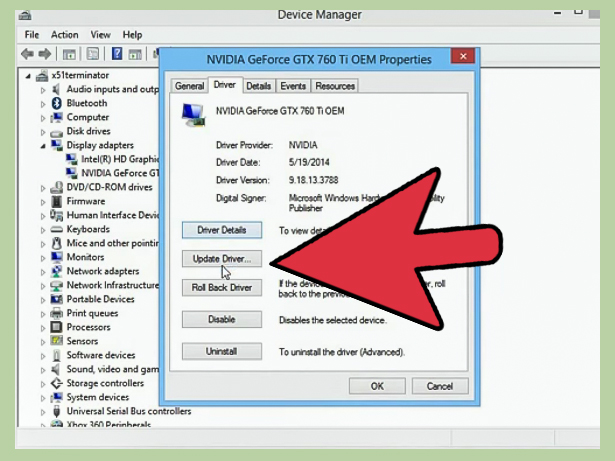The height and width of the screenshot is (461, 615).
Task: Click the Intel(R) HD Graphics adapter icon
Action: coord(71,159)
